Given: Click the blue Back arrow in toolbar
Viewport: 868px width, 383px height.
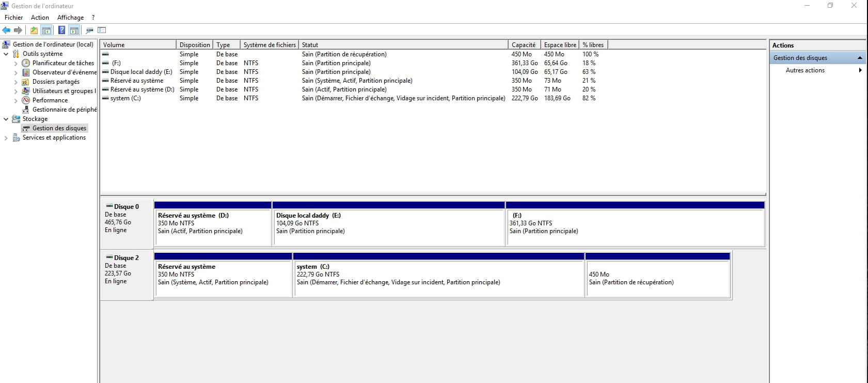Looking at the screenshot, I should click(x=6, y=30).
